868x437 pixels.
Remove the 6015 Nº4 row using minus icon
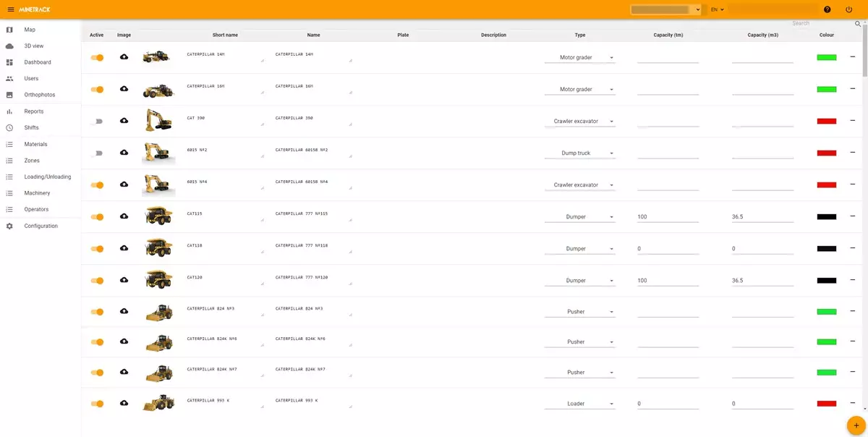pyautogui.click(x=853, y=184)
